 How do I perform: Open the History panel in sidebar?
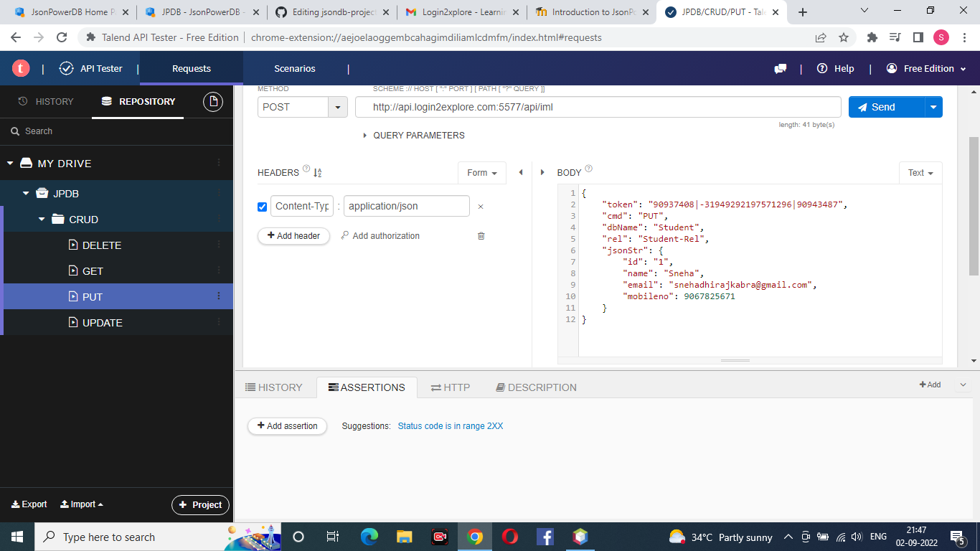[44, 101]
